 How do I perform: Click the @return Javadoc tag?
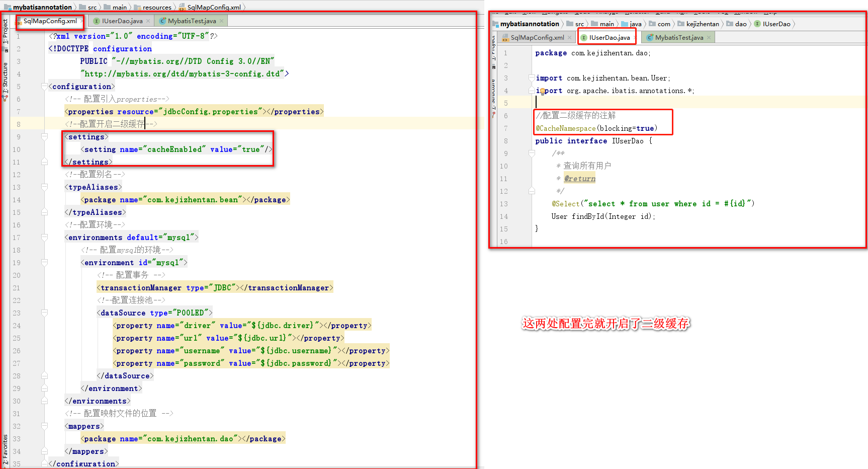pyautogui.click(x=579, y=179)
